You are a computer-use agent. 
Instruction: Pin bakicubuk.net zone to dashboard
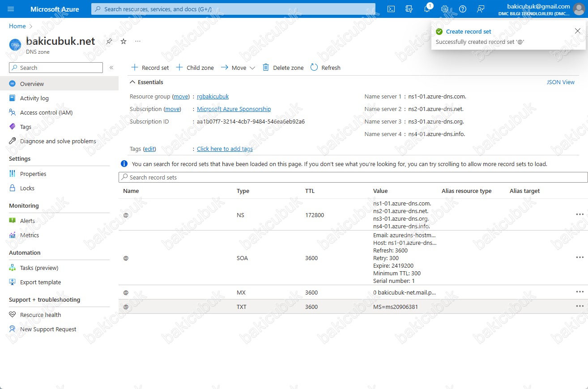(109, 41)
